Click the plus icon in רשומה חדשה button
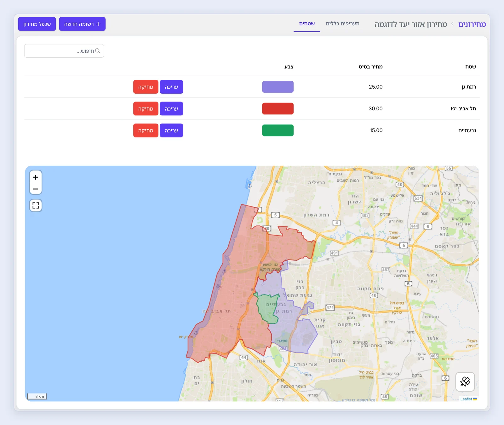The image size is (504, 425). (98, 24)
